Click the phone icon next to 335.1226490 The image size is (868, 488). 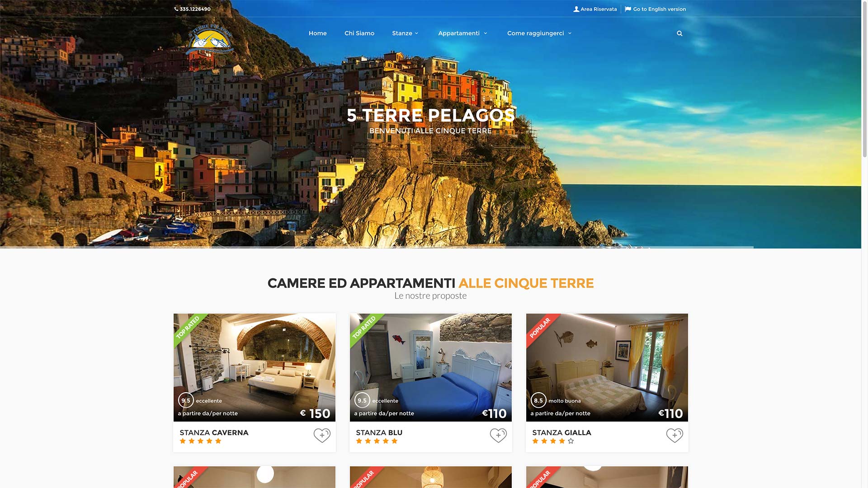[x=176, y=9]
